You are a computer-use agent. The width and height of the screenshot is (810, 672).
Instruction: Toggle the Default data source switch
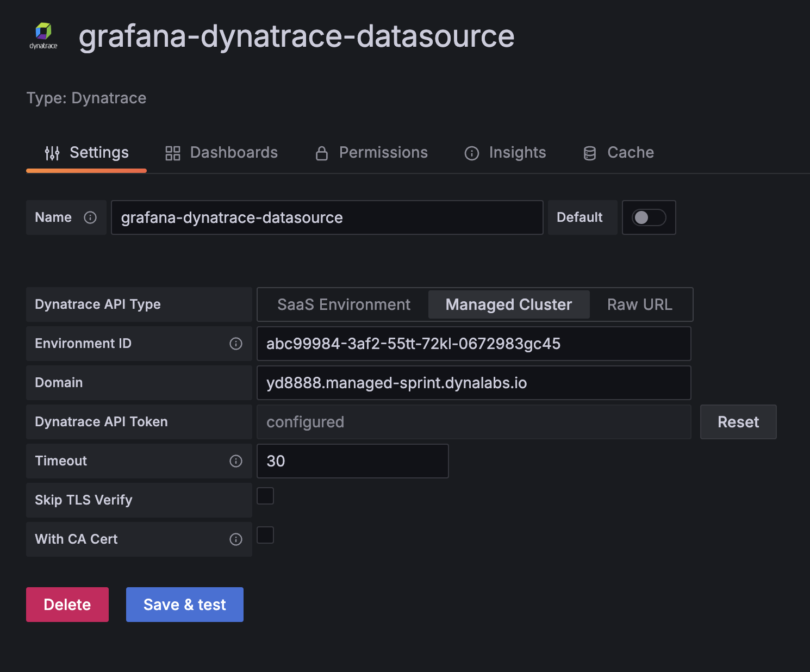tap(649, 217)
